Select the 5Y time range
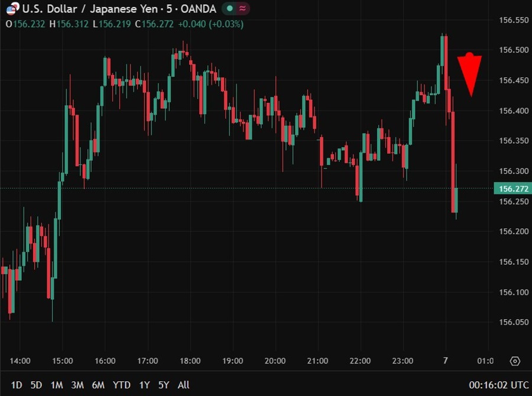This screenshot has height=396, width=532. [x=164, y=385]
